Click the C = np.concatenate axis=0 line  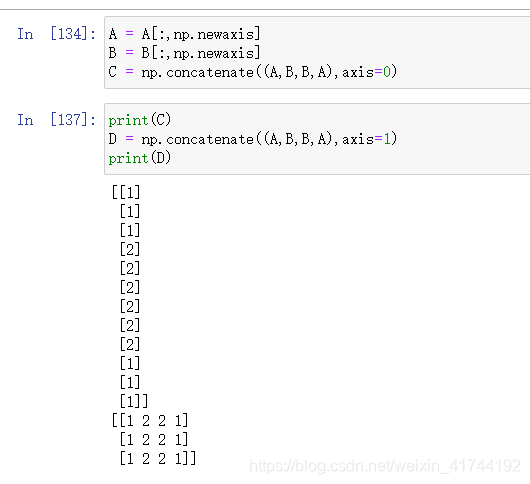[252, 72]
